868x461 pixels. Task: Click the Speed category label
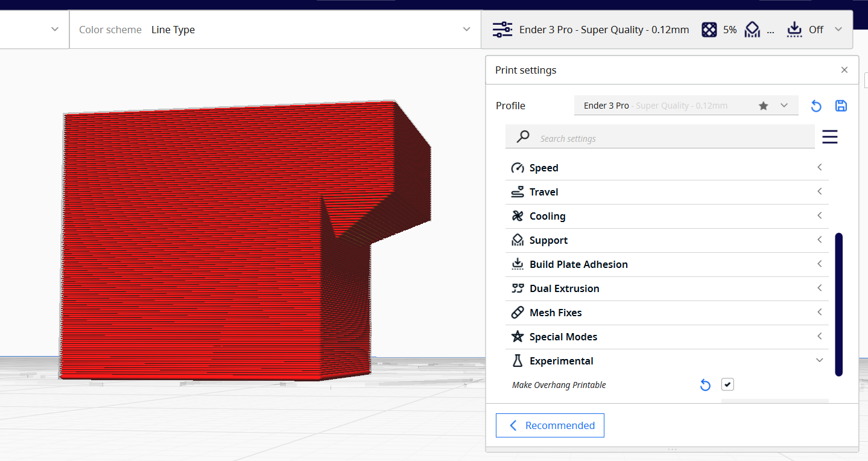tap(544, 168)
